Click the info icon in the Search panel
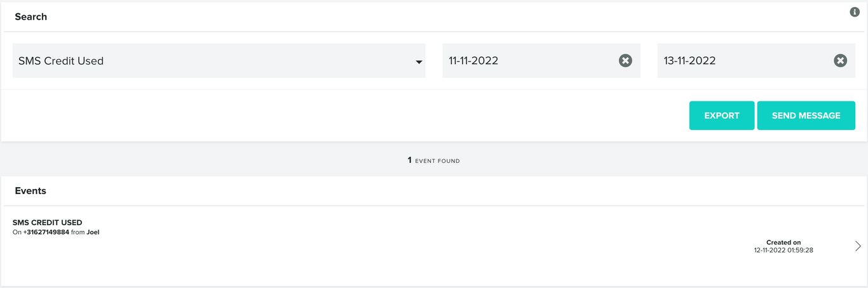 [855, 12]
